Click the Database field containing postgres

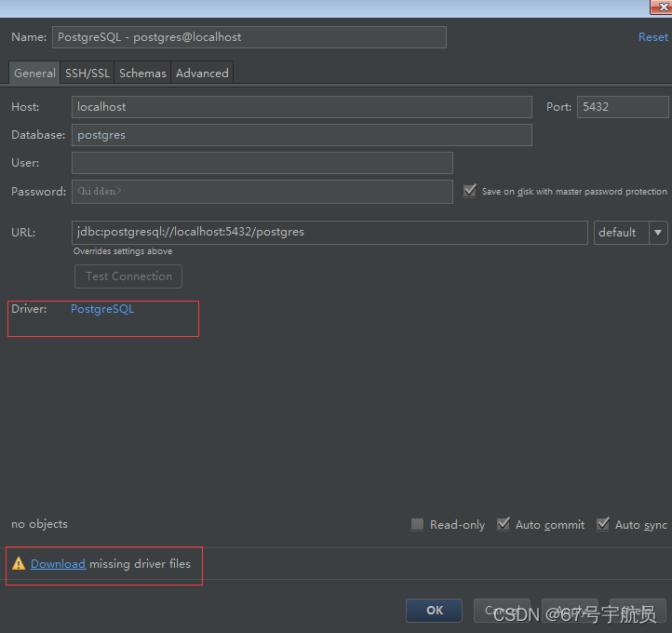[x=302, y=135]
